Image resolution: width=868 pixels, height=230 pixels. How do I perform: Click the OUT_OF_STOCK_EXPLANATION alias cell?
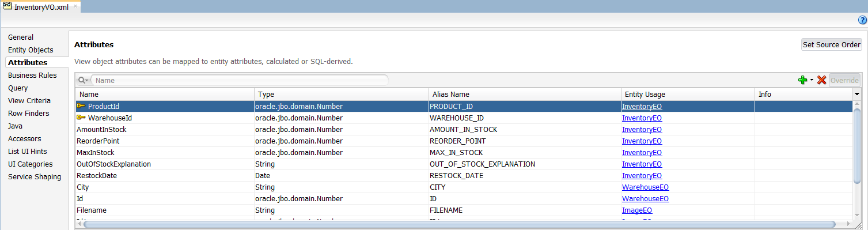(x=524, y=164)
